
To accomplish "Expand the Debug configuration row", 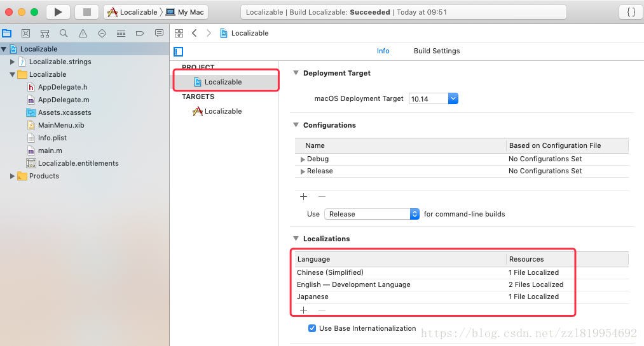I will coord(303,159).
